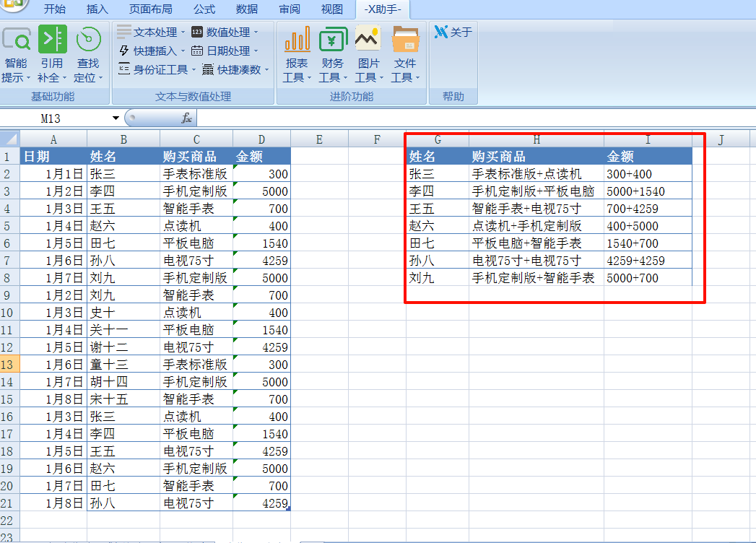The image size is (756, 543).
Task: Switch to the 页面布局 ribbon tab
Action: (150, 9)
